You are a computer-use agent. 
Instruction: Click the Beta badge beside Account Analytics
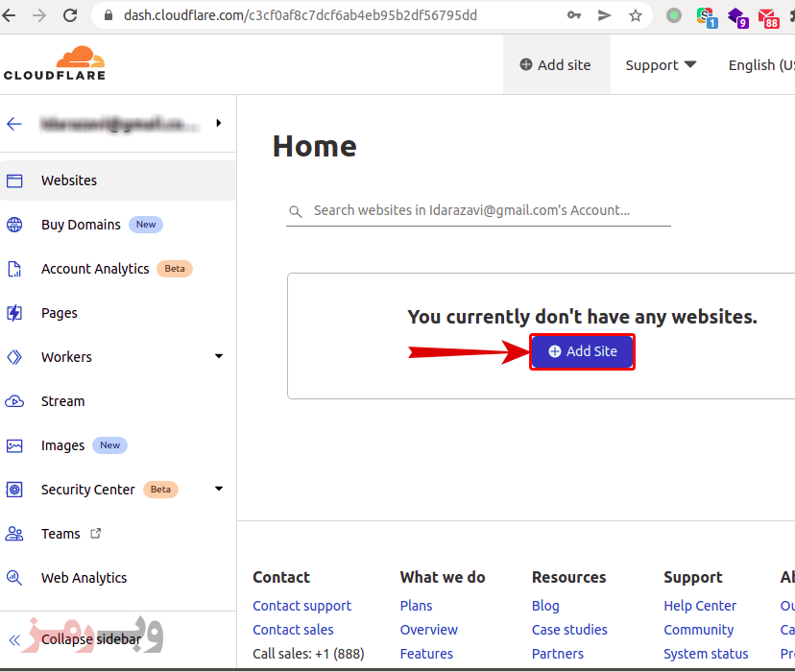click(x=175, y=269)
